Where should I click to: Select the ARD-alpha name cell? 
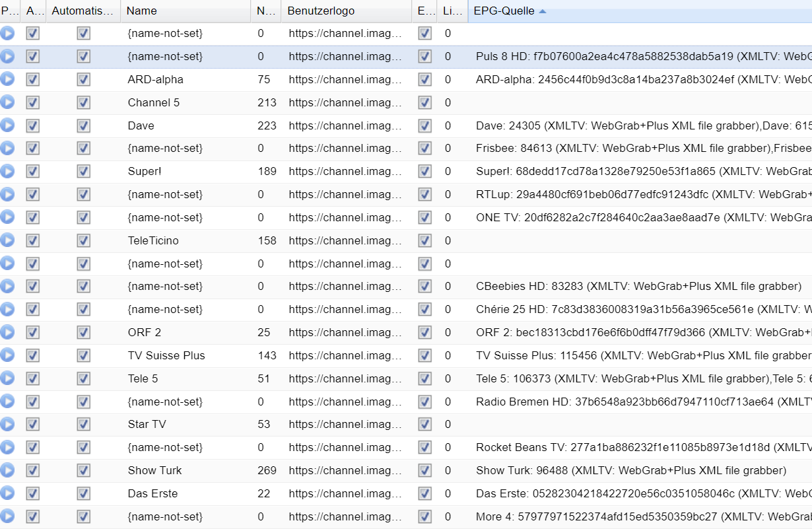pyautogui.click(x=186, y=79)
